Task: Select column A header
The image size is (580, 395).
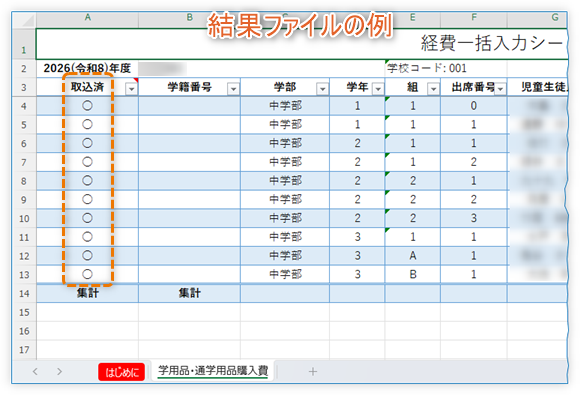Action: (87, 17)
